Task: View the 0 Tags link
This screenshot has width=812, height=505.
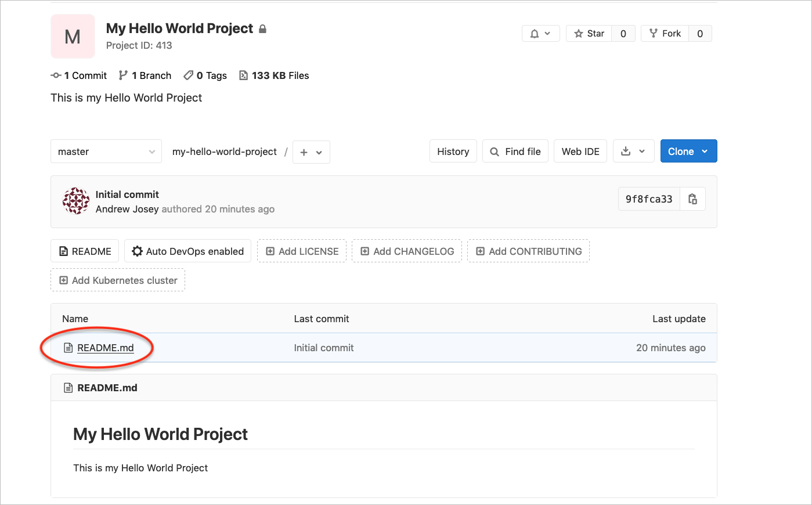Action: click(205, 75)
